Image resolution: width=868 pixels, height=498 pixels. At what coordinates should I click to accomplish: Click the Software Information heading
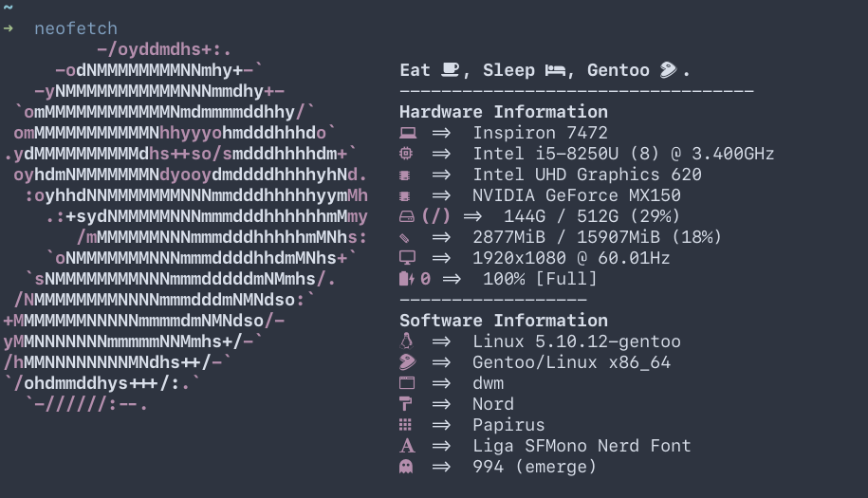(x=503, y=321)
